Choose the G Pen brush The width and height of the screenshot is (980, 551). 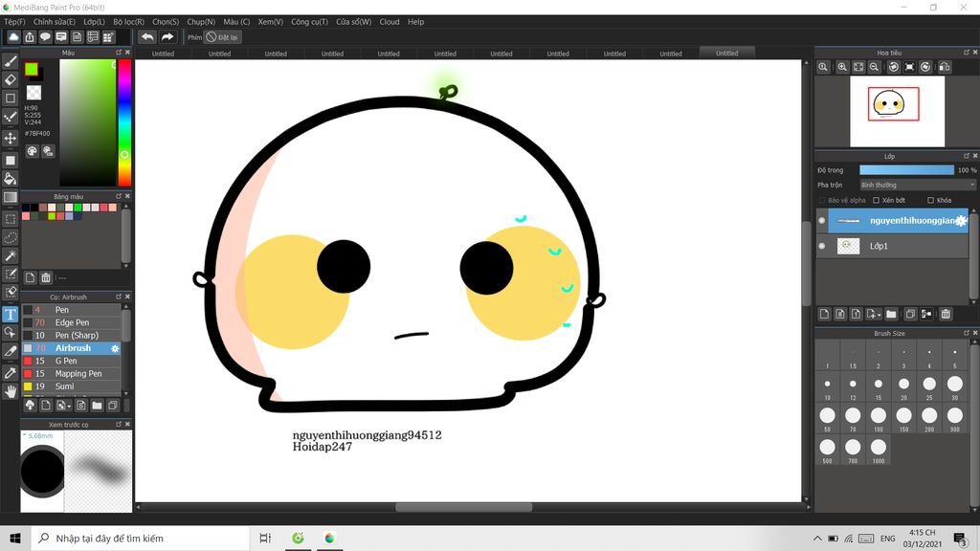(72, 361)
